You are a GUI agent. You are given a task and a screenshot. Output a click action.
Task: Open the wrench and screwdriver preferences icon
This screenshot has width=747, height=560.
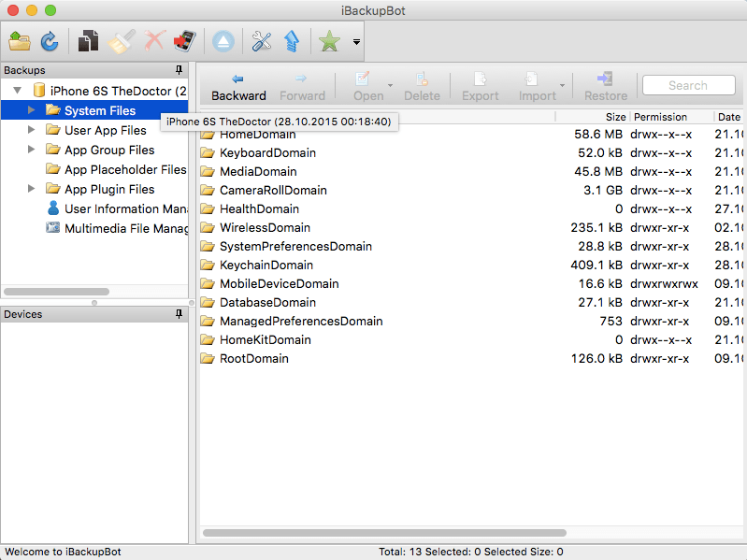tap(262, 41)
